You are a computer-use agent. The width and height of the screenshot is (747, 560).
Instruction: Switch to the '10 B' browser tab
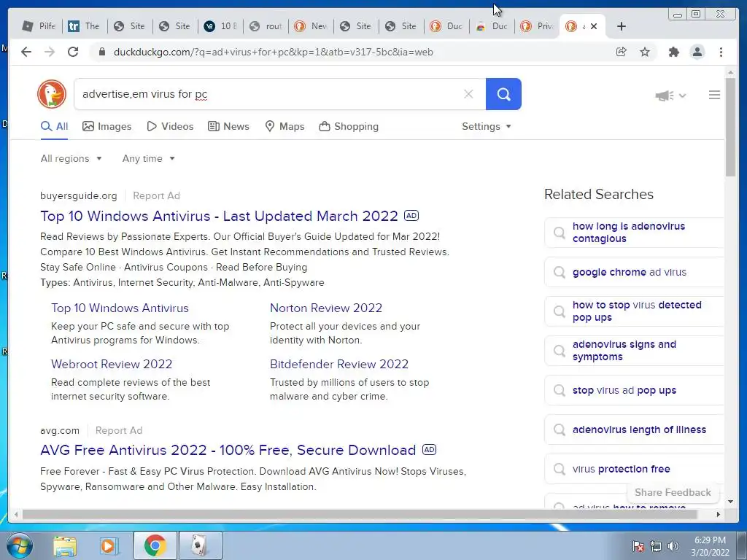point(220,26)
